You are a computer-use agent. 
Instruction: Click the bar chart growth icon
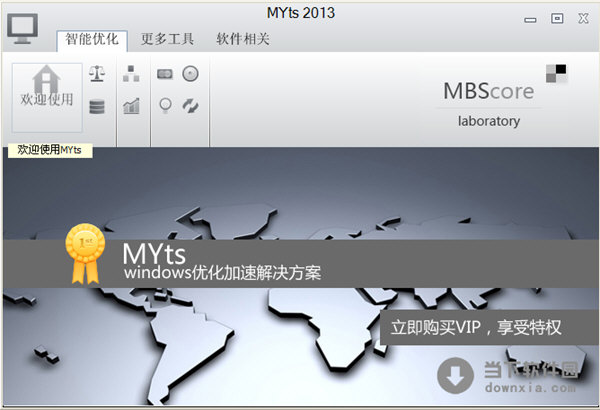click(131, 107)
